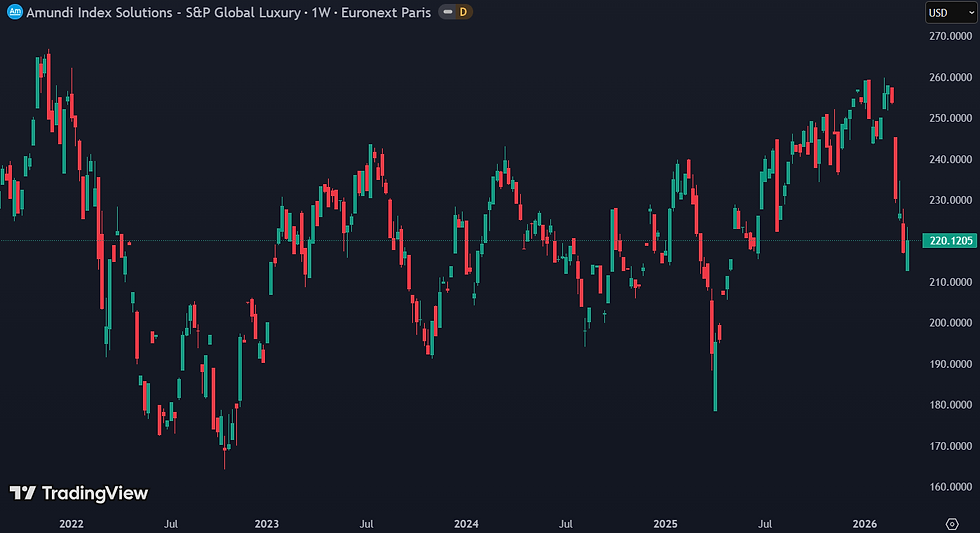Select the 230.0000 price axis label
980x533 pixels.
[951, 200]
